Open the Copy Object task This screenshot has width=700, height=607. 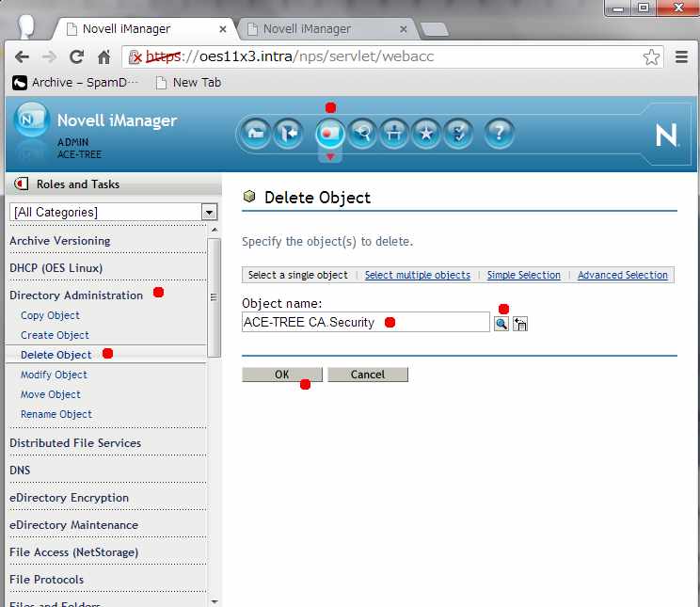(50, 315)
